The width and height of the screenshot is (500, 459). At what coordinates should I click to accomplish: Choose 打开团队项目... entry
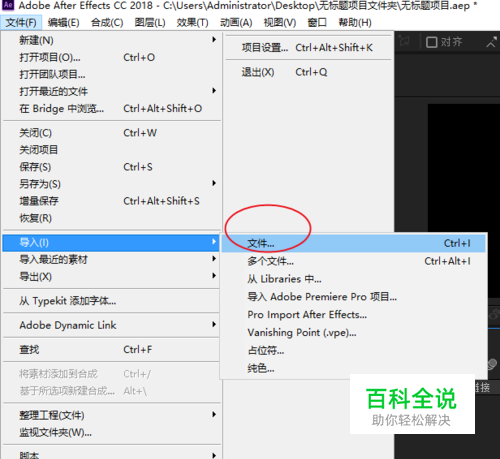[x=112, y=74]
